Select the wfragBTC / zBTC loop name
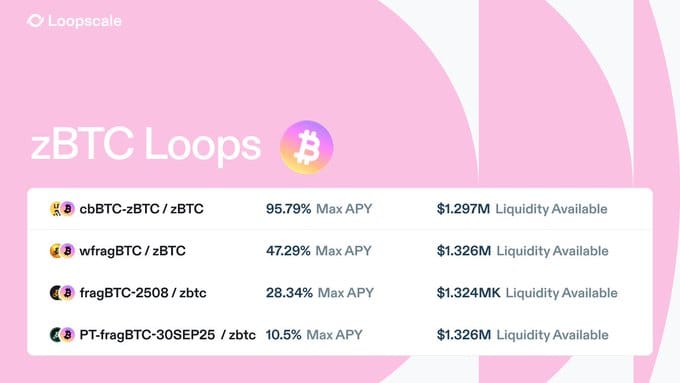This screenshot has height=383, width=680. click(x=132, y=251)
